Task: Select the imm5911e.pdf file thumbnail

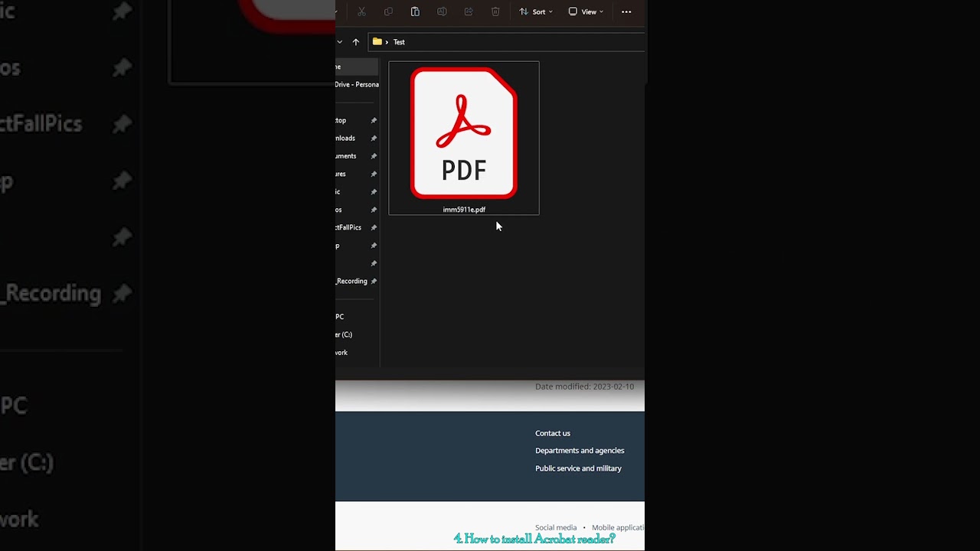Action: (464, 133)
